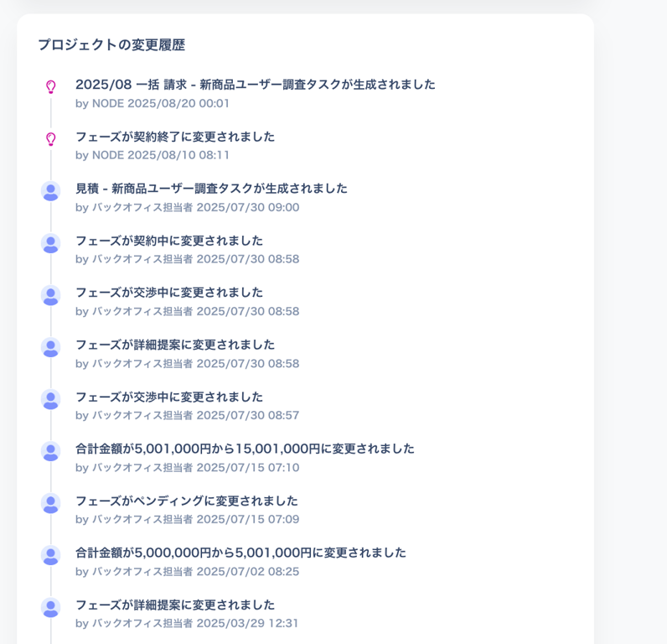Click the avatar for 交渉中 change at 08:57
The width and height of the screenshot is (667, 644).
point(50,399)
